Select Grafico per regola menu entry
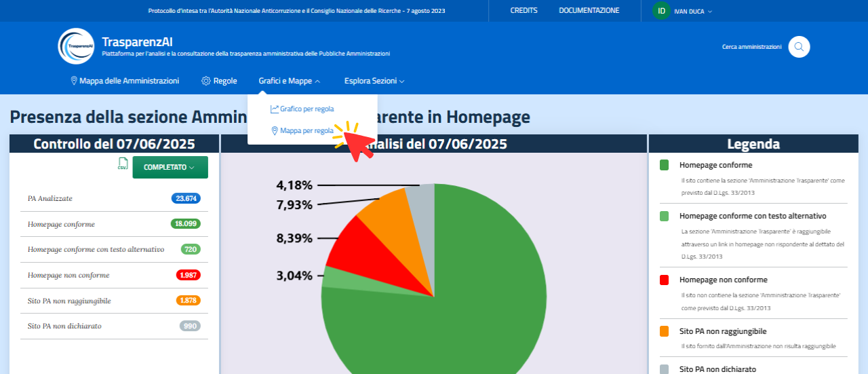 pyautogui.click(x=302, y=109)
